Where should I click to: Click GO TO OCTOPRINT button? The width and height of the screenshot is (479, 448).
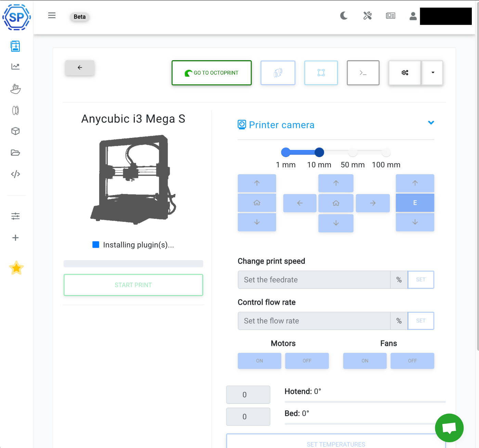(x=211, y=73)
